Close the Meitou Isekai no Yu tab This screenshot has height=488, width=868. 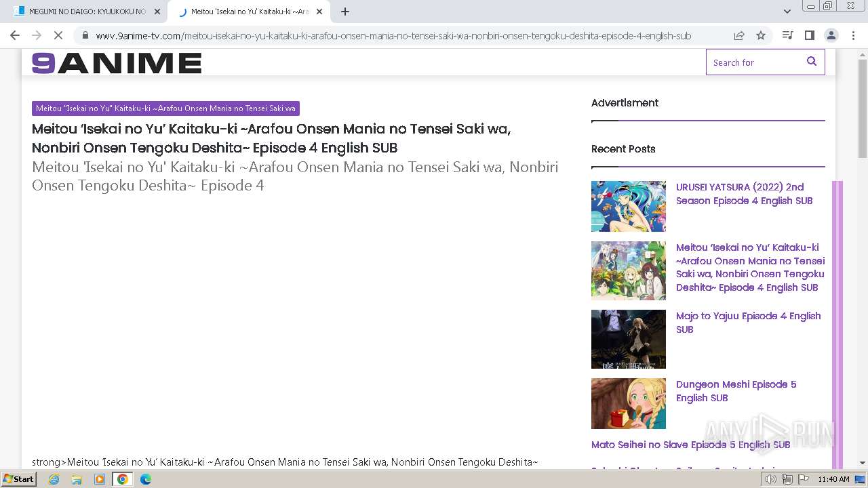[319, 12]
